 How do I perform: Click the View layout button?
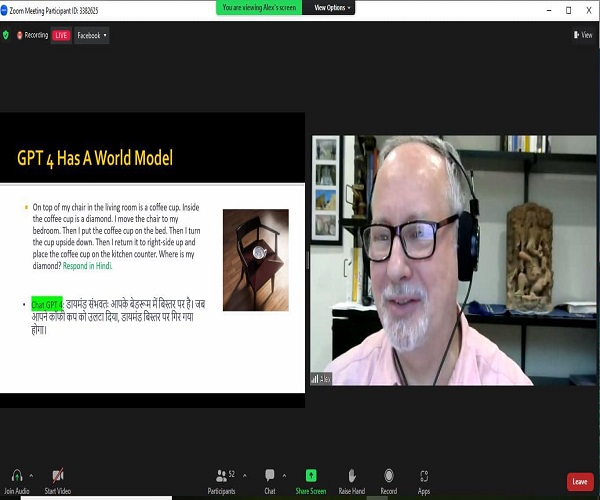(583, 35)
